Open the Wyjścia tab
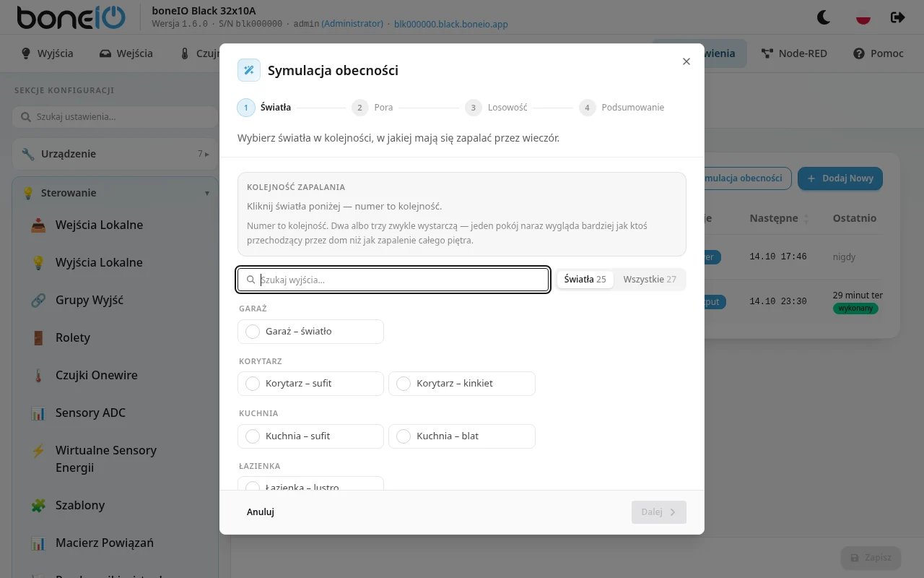924x578 pixels. point(48,53)
